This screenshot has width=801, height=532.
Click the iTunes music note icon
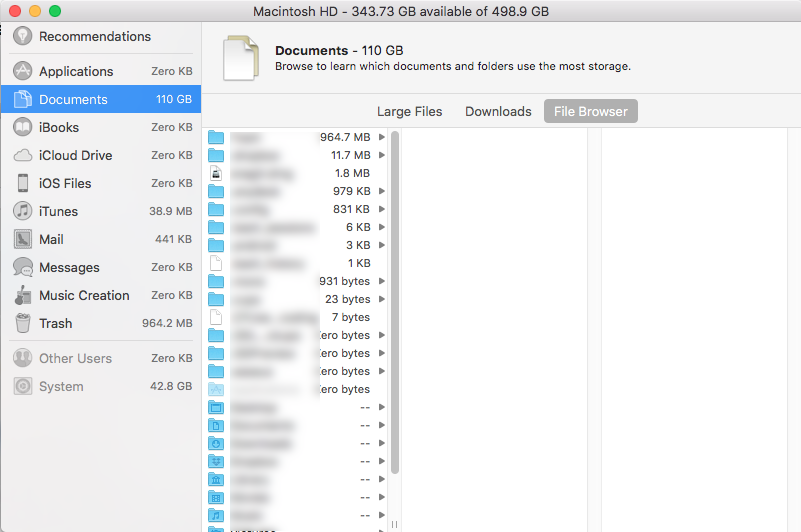click(x=22, y=211)
